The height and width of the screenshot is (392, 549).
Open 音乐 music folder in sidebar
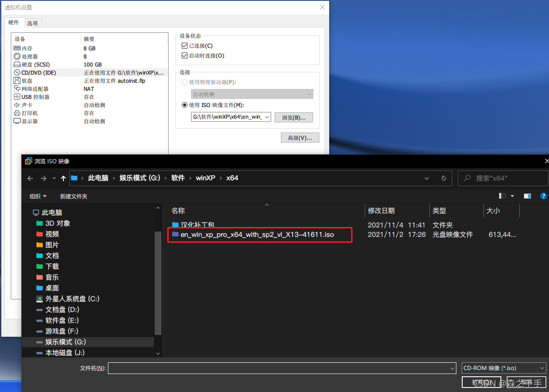point(47,277)
